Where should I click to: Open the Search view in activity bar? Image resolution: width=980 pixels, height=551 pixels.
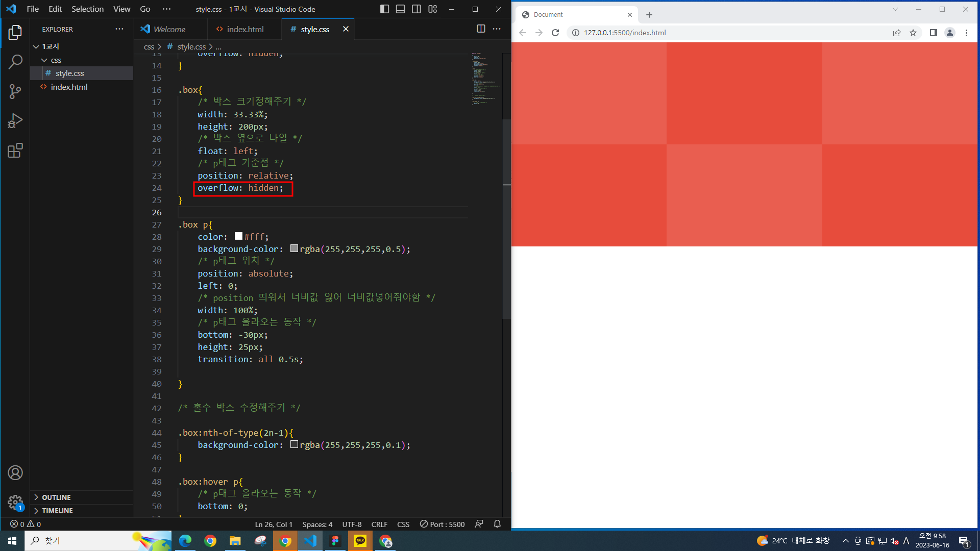click(x=15, y=62)
